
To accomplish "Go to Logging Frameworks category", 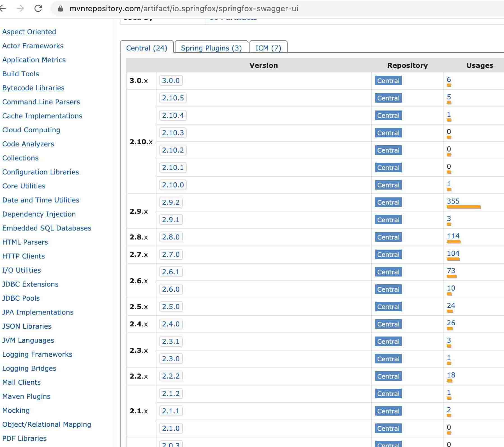I will click(37, 354).
